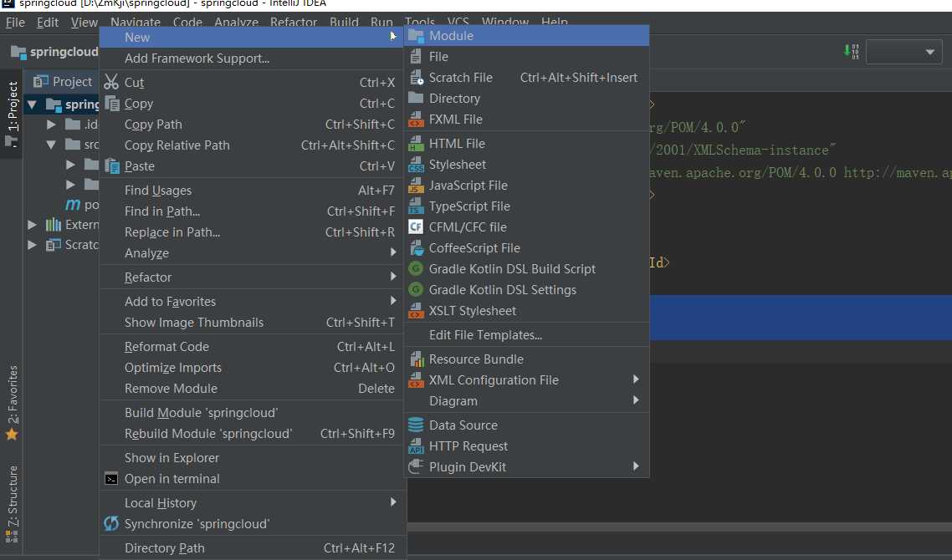Click the Directory folder icon
Viewport: 952px width, 560px height.
coord(416,98)
